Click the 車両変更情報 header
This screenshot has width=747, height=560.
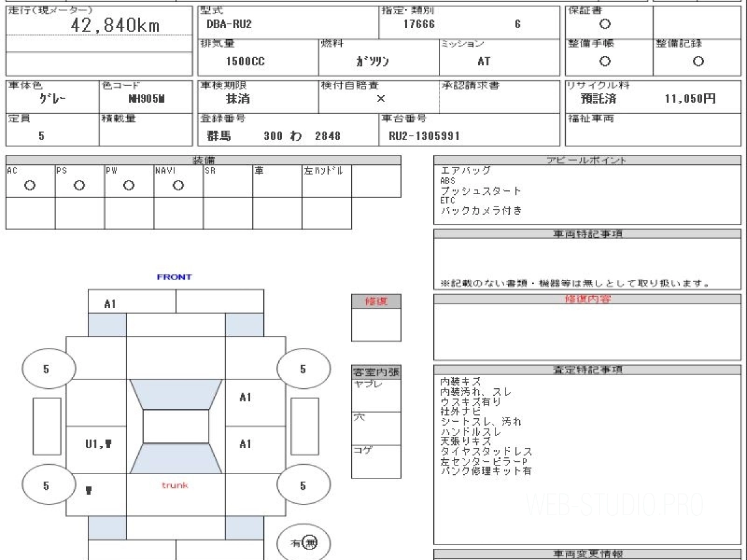point(586,554)
